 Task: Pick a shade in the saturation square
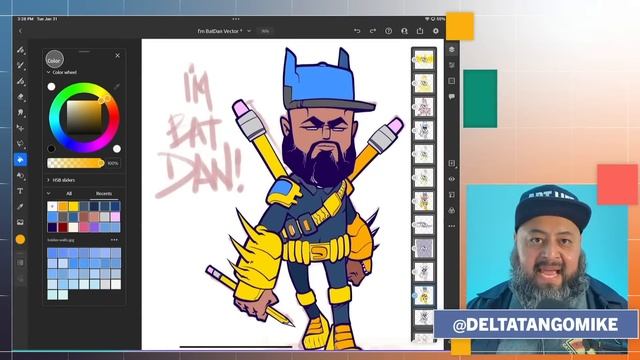[84, 117]
